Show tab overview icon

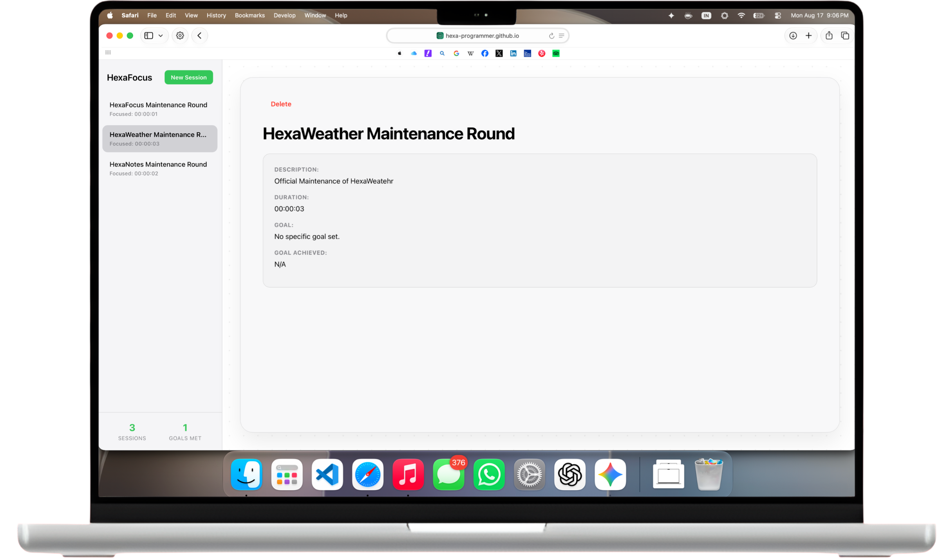pos(845,36)
